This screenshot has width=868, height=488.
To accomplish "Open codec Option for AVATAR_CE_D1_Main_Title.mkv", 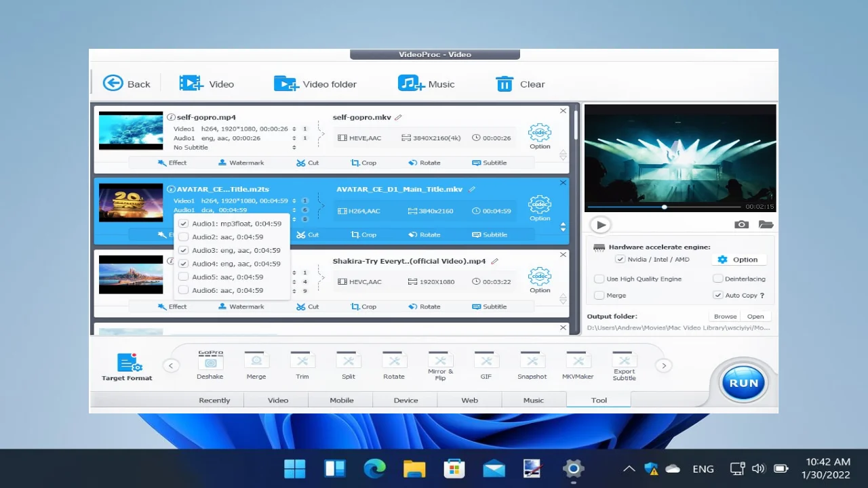I will pyautogui.click(x=540, y=209).
